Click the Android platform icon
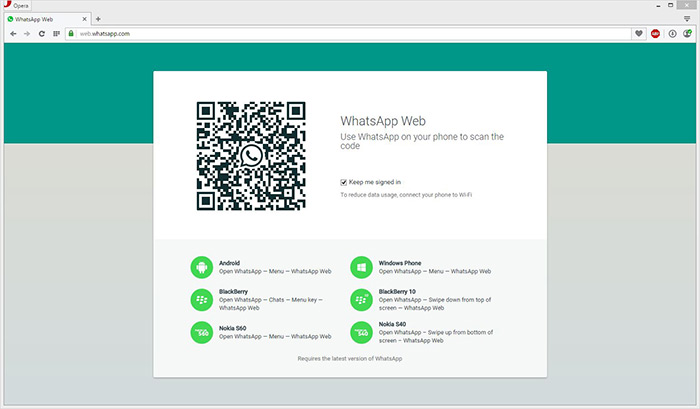The image size is (700, 409). 202,267
